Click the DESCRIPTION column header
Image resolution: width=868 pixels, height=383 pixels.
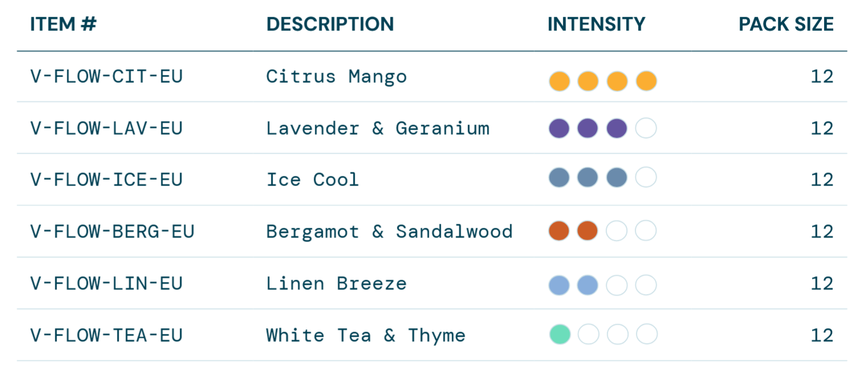point(330,25)
